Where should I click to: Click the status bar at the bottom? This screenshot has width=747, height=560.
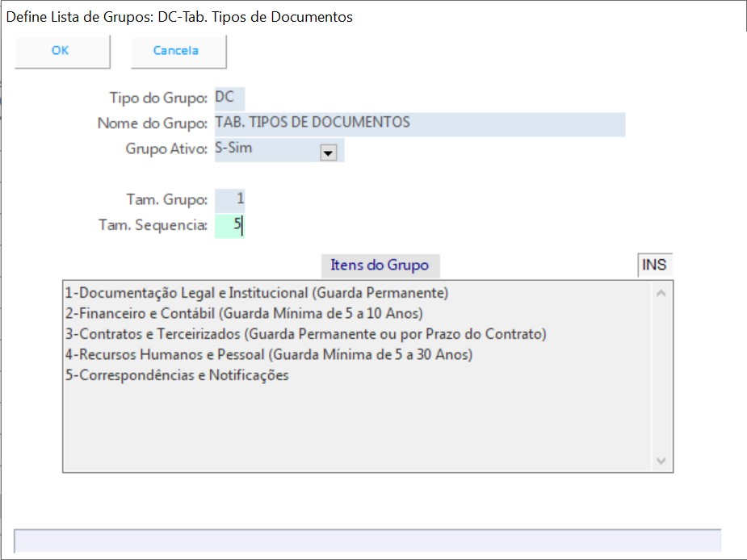click(367, 541)
